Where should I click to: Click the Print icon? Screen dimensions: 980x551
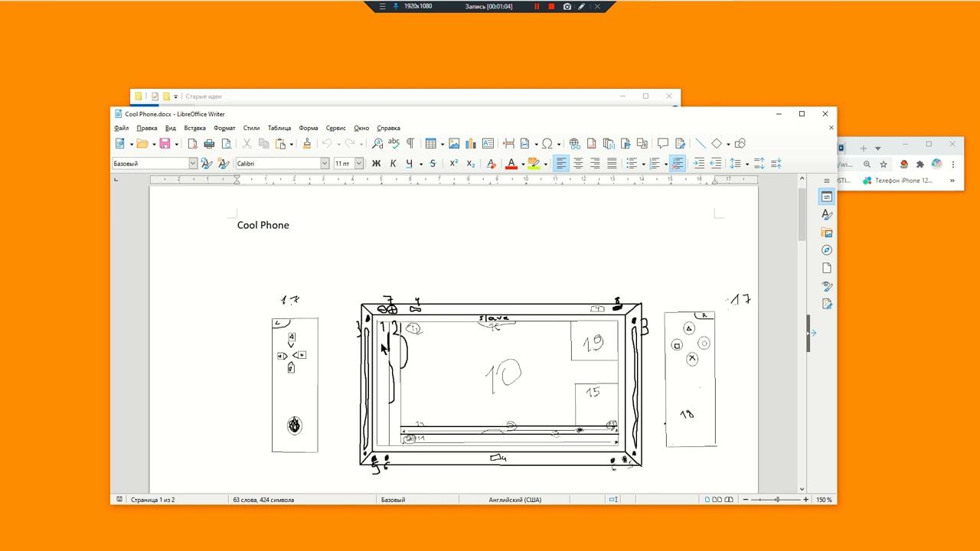209,144
